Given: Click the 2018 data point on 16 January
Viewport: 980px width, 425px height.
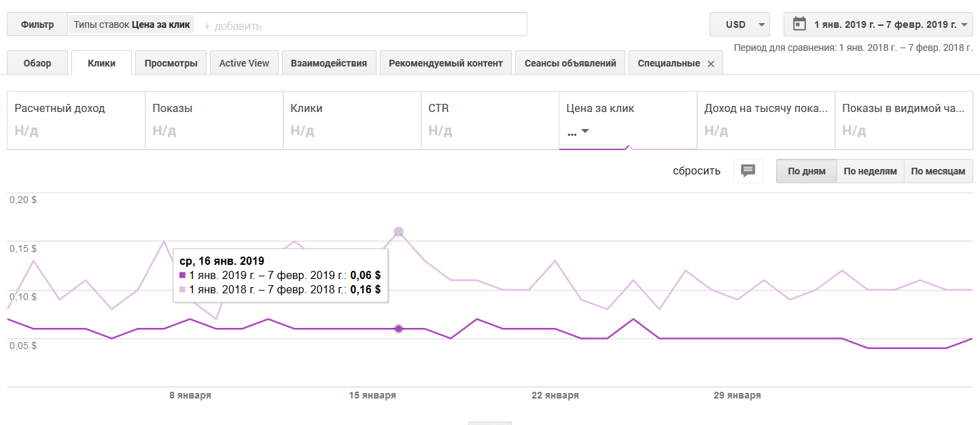Looking at the screenshot, I should pos(399,232).
